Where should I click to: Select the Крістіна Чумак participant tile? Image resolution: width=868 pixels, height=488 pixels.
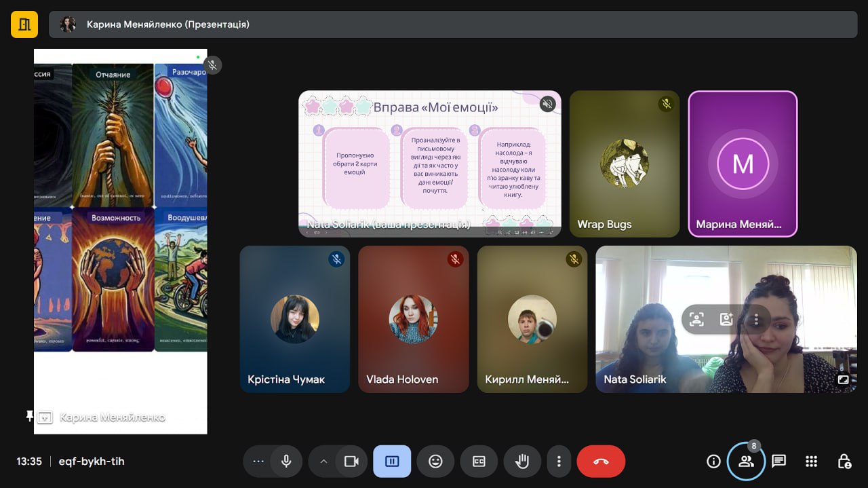295,319
